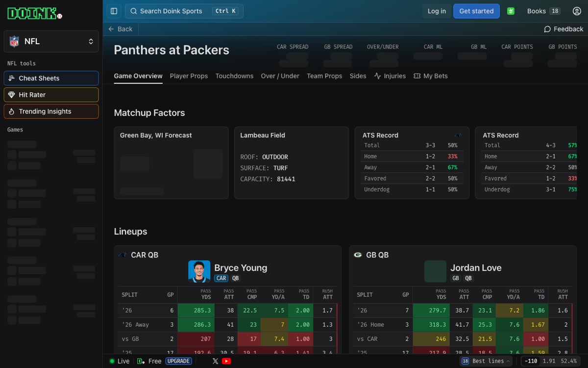Click the Doink logo in the sidebar
588x368 pixels.
pyautogui.click(x=34, y=13)
